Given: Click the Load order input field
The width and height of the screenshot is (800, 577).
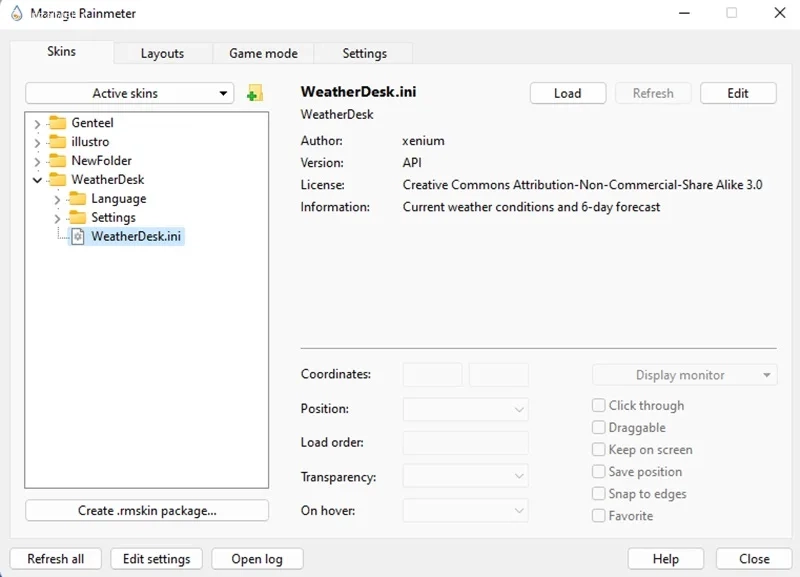Looking at the screenshot, I should 465,443.
